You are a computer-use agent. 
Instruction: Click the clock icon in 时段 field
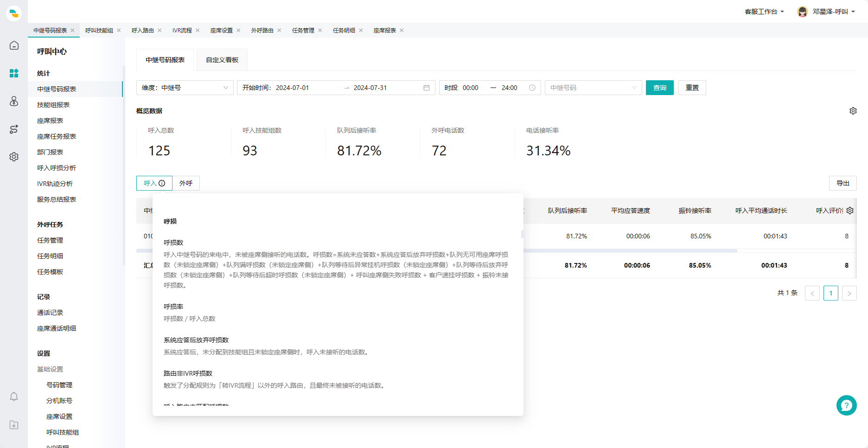coord(532,88)
